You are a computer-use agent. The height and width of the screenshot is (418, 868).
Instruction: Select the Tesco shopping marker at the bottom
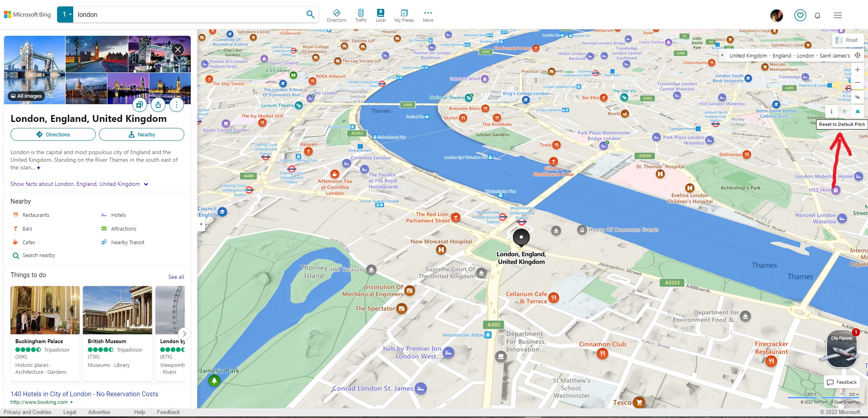(639, 402)
